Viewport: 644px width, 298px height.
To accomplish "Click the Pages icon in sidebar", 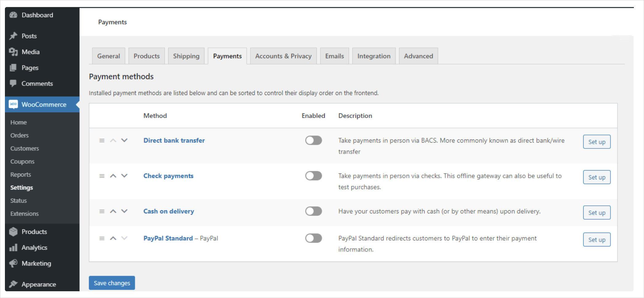I will point(13,68).
